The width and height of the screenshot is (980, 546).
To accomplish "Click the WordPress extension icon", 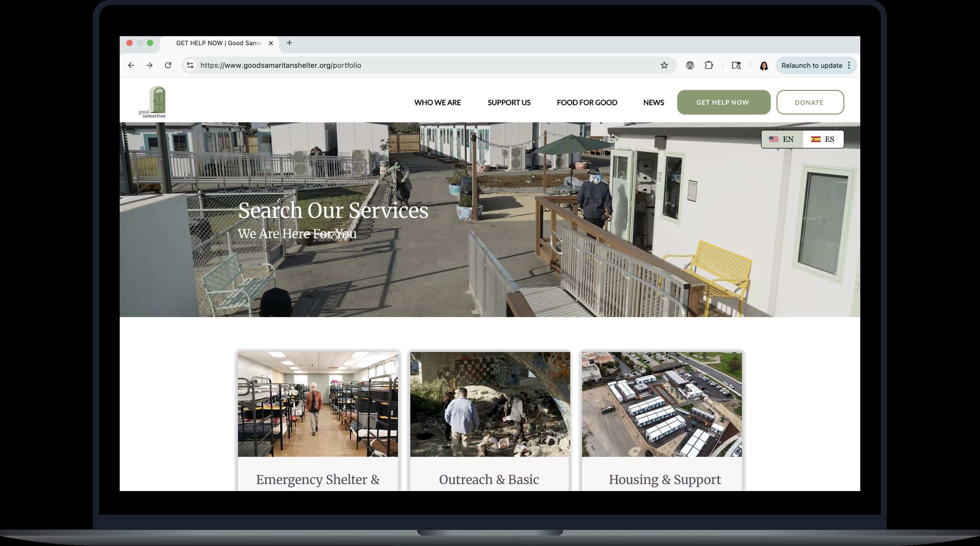I will 690,65.
